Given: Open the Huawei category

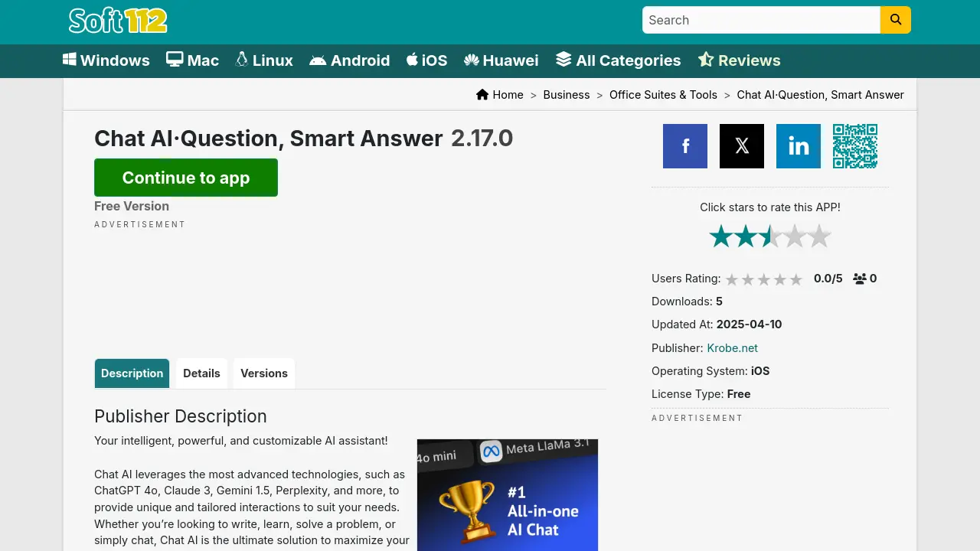Looking at the screenshot, I should [501, 60].
